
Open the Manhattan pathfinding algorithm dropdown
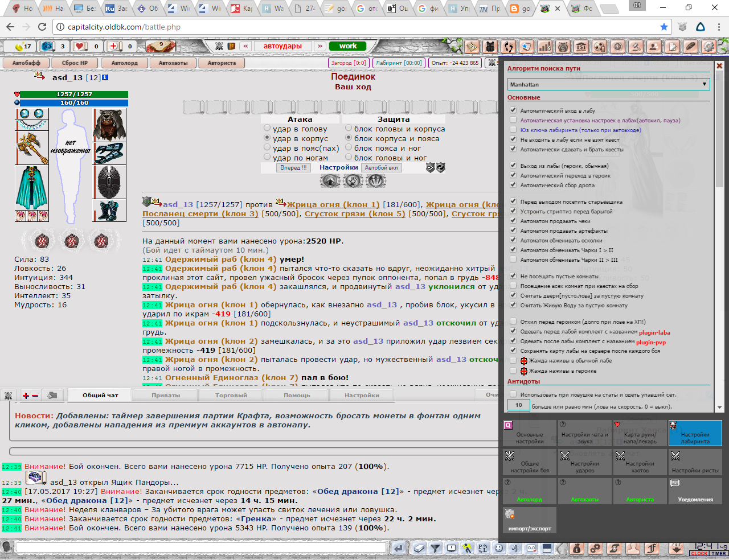tap(609, 84)
